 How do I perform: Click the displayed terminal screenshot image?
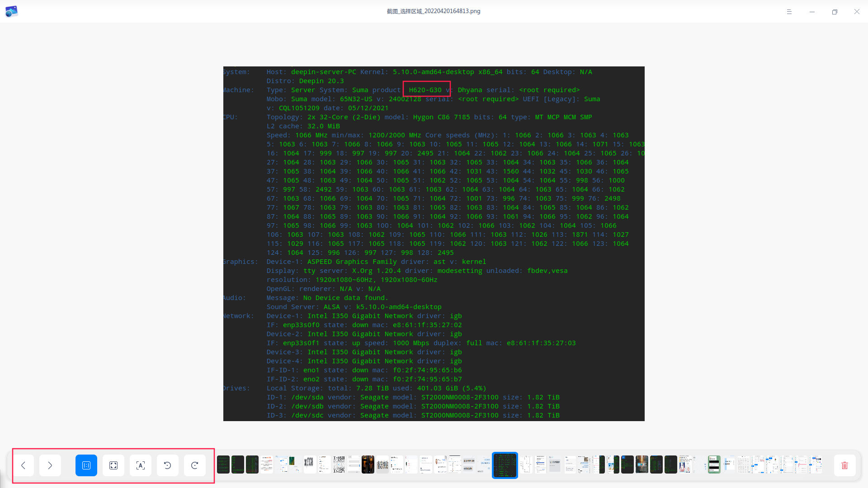434,244
